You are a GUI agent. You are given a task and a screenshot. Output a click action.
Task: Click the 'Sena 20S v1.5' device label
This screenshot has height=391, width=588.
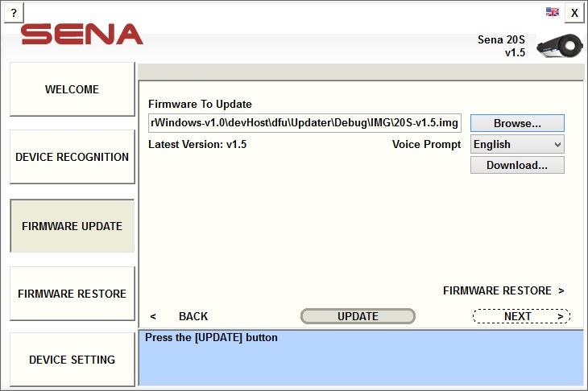coord(501,46)
